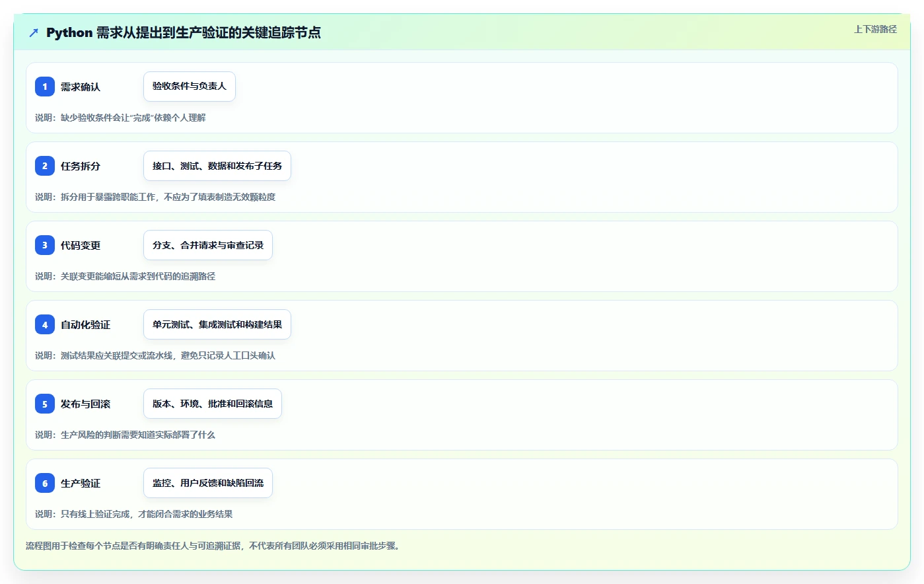924x584 pixels.
Task: Click the title Python 需求从提出到生产验证的关键追踪节点
Action: click(184, 32)
